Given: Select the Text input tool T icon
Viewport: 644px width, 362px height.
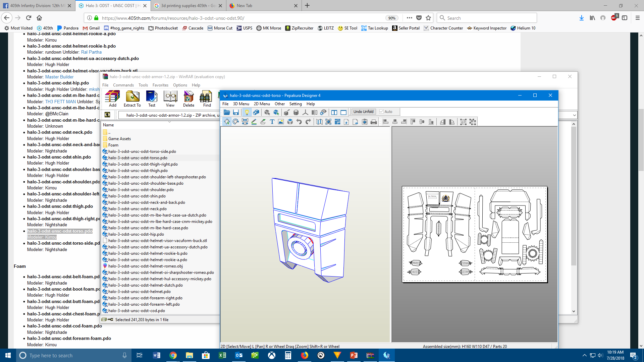Looking at the screenshot, I should (272, 122).
